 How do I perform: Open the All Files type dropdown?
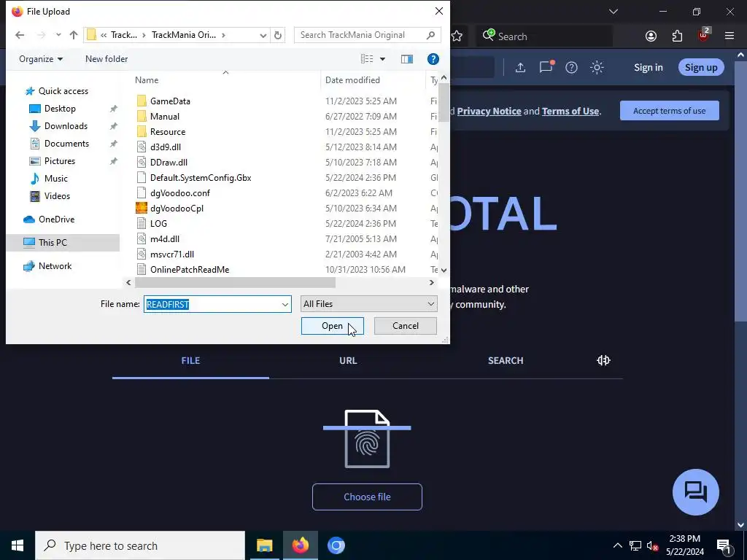pyautogui.click(x=368, y=304)
